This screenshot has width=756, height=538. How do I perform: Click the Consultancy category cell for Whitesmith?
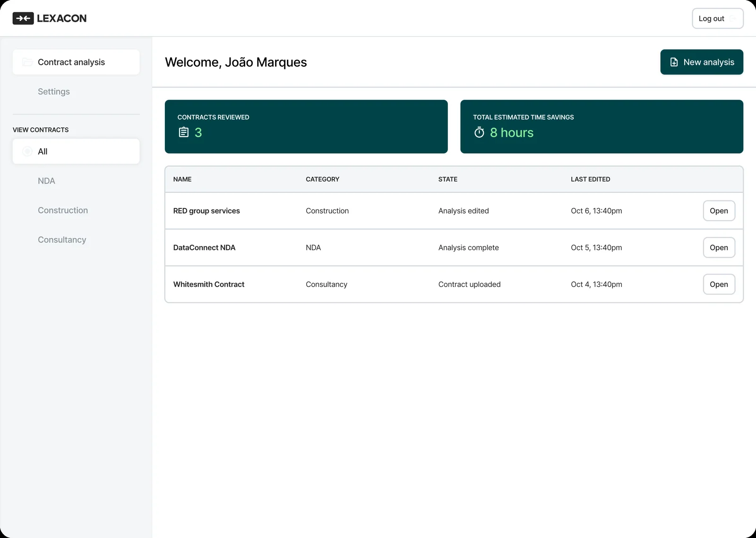[326, 284]
